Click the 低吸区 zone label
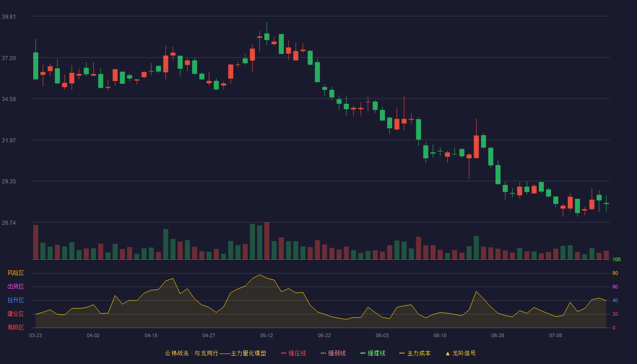 point(15,327)
